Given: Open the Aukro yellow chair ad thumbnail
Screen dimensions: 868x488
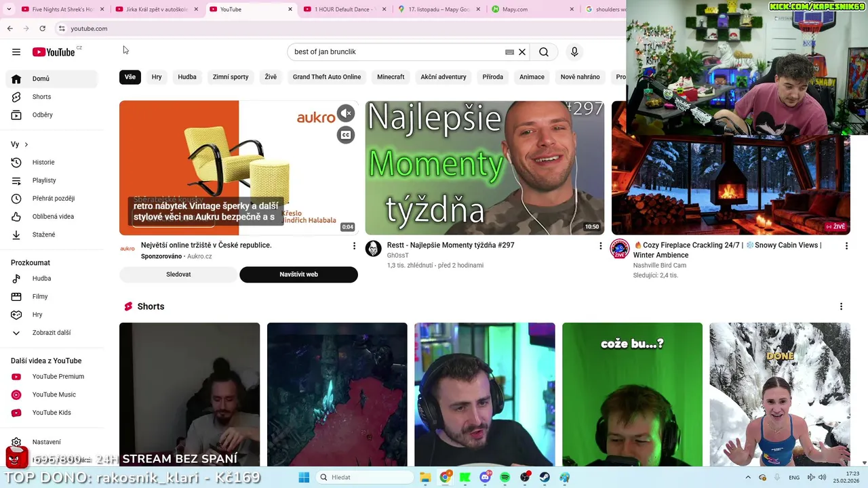Looking at the screenshot, I should coord(239,168).
